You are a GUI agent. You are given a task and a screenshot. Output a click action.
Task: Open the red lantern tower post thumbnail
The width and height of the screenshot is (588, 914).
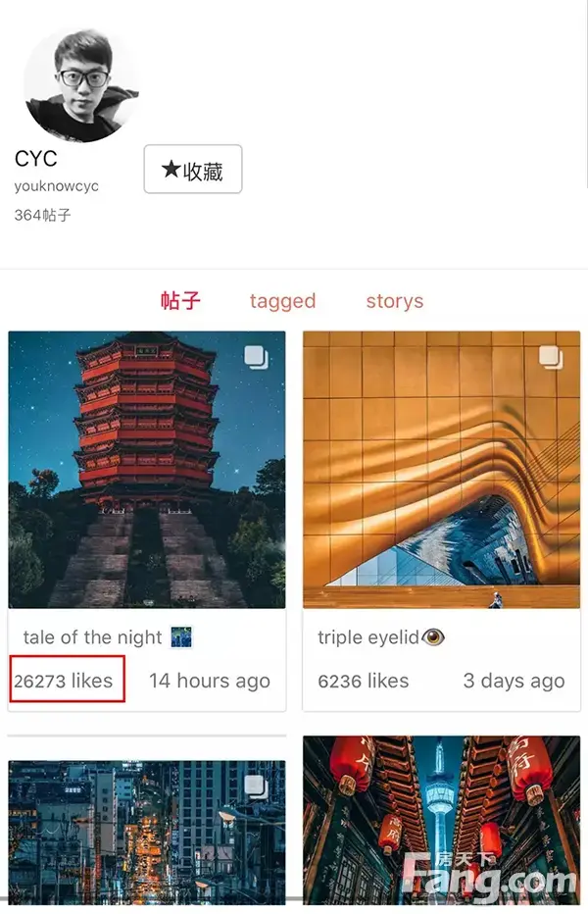click(x=442, y=820)
